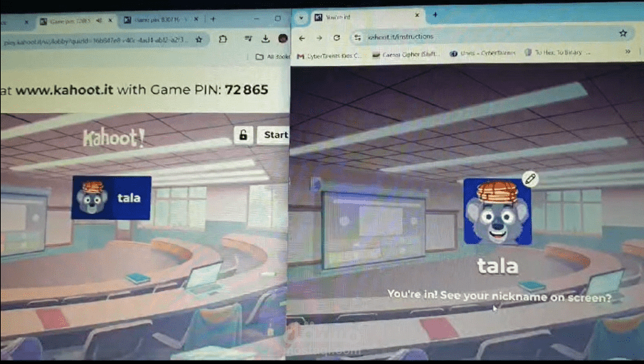The width and height of the screenshot is (644, 364).
Task: Open the Caesar Cipher bookmark
Action: tap(406, 54)
